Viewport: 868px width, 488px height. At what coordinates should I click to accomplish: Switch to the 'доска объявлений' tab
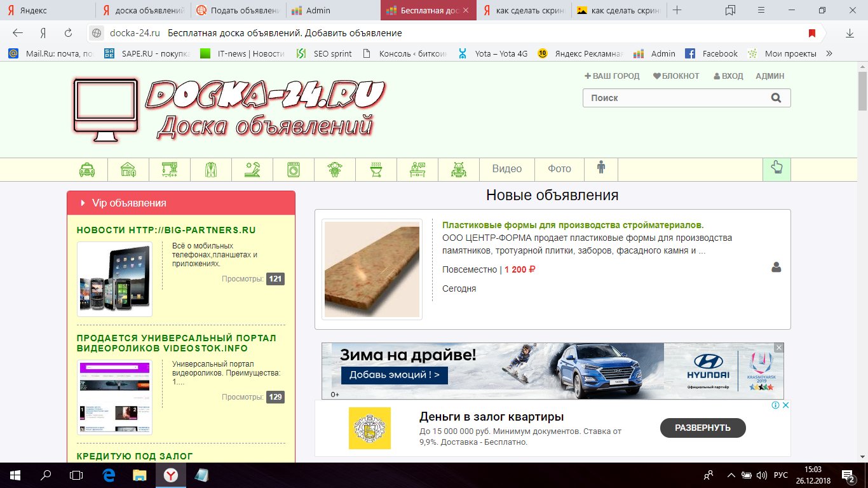(x=144, y=10)
